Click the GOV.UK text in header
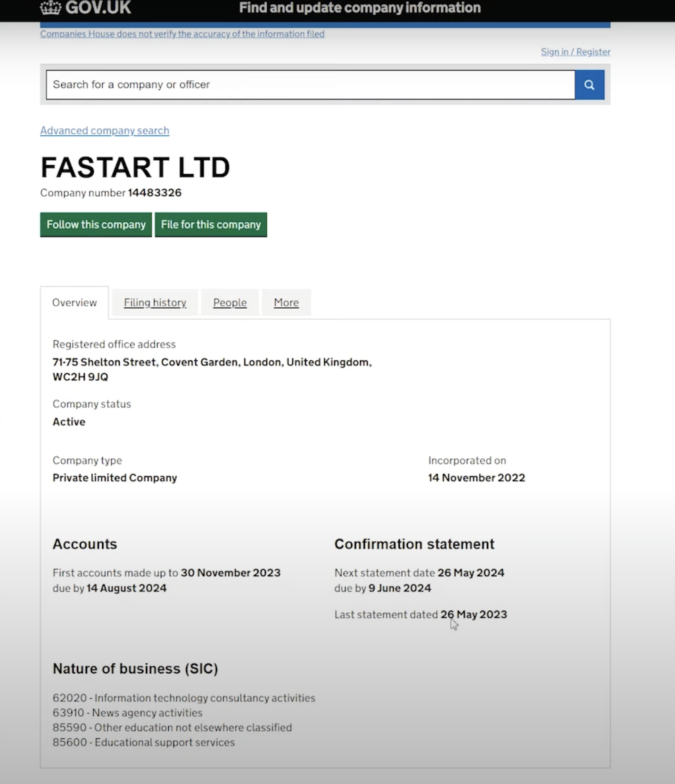 pyautogui.click(x=98, y=8)
